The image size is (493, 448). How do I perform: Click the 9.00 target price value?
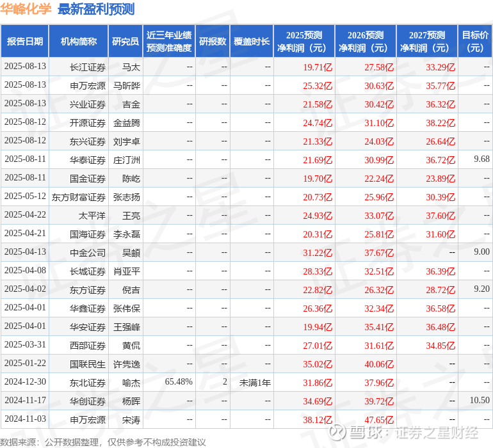(x=481, y=252)
